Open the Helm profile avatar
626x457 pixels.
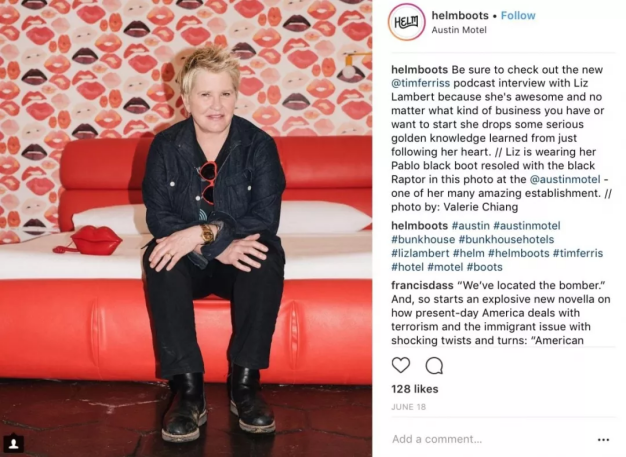406,22
